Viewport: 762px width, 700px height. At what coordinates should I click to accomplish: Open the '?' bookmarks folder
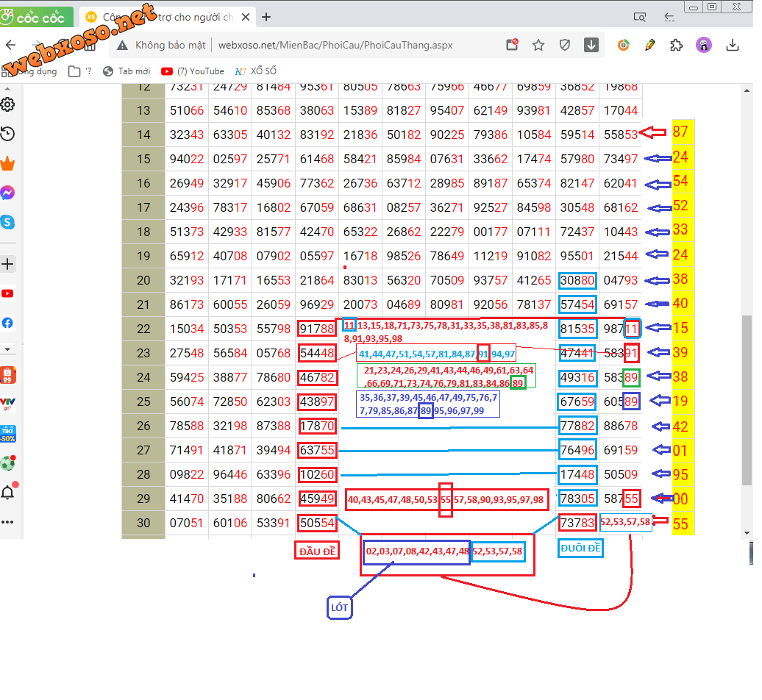pos(79,71)
